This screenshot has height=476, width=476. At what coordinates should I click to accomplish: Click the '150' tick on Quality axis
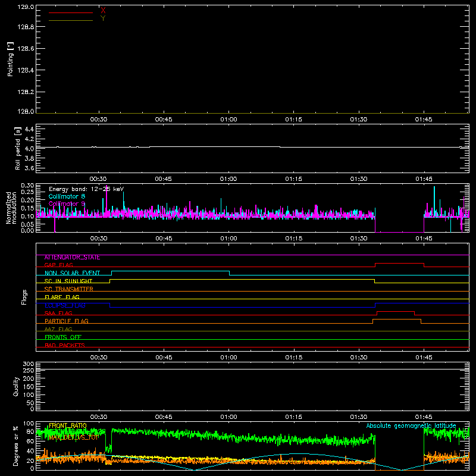(29, 387)
